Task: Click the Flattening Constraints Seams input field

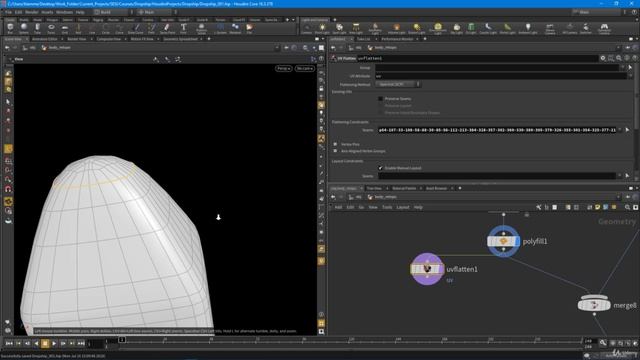Action: coord(496,130)
